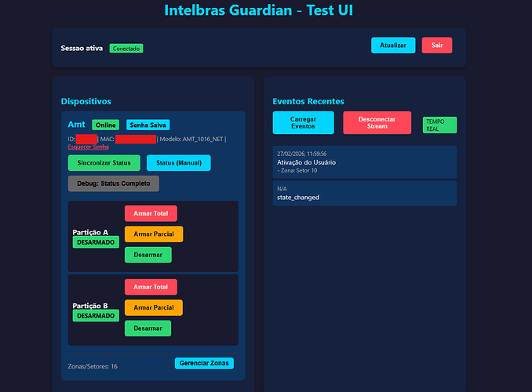Click Desconectar Stream button
Viewport: 532px width, 392px height.
[x=377, y=123]
